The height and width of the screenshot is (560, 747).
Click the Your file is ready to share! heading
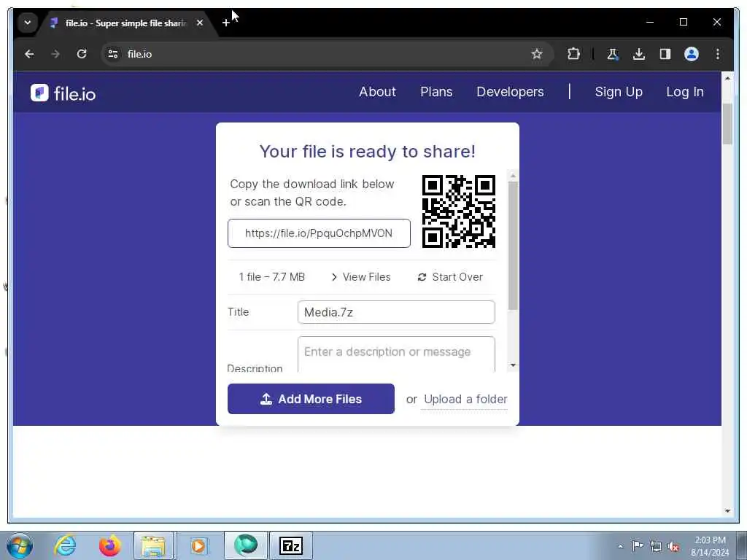point(368,152)
